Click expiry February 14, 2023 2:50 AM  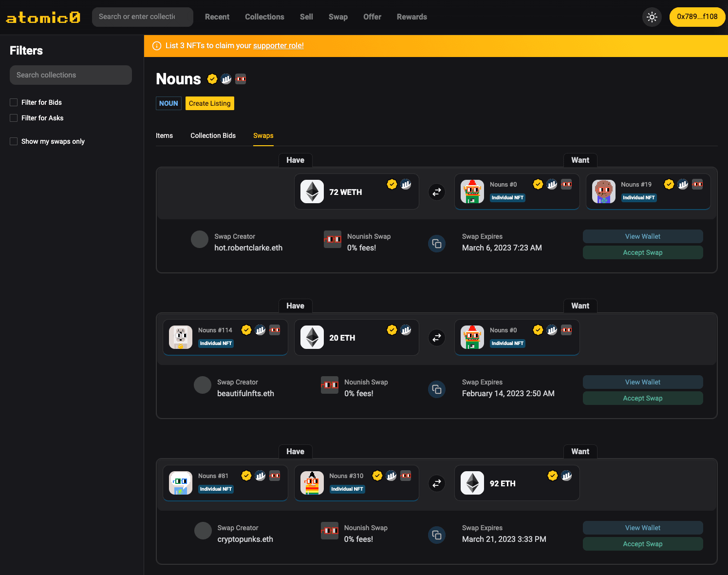(508, 393)
